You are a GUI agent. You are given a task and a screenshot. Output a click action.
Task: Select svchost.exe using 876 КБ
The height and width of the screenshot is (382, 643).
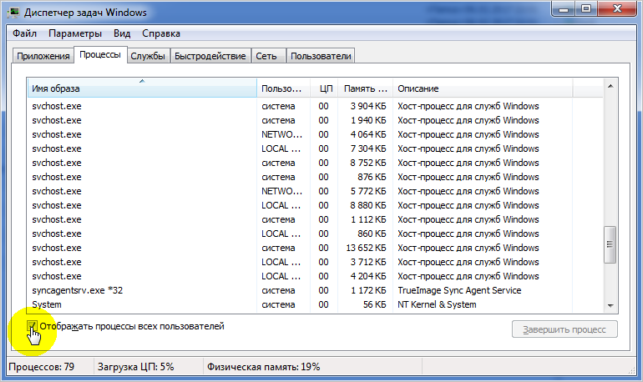[x=316, y=177]
